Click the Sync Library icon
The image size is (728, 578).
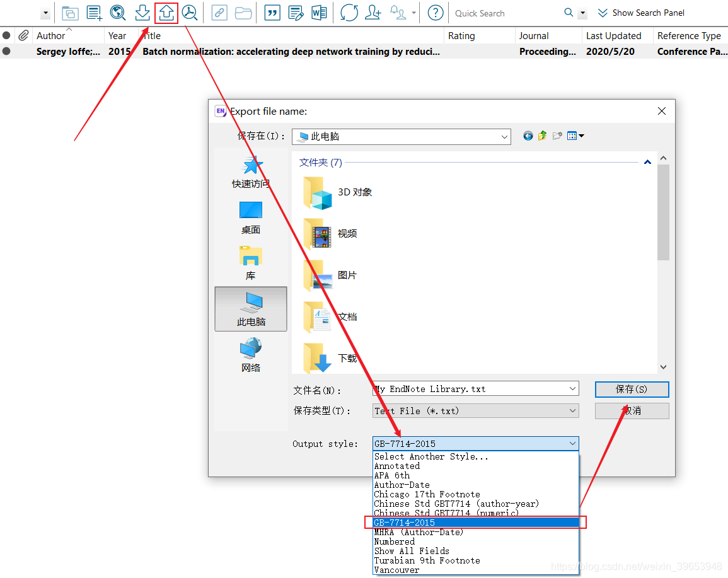[349, 13]
